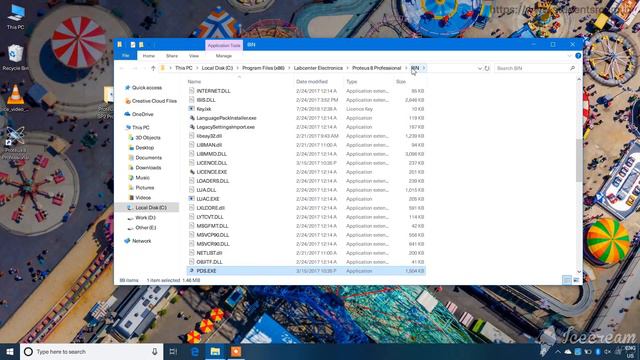Viewport: 640px width, 360px height.
Task: Select OneDrive in the navigation pane
Action: pos(142,114)
